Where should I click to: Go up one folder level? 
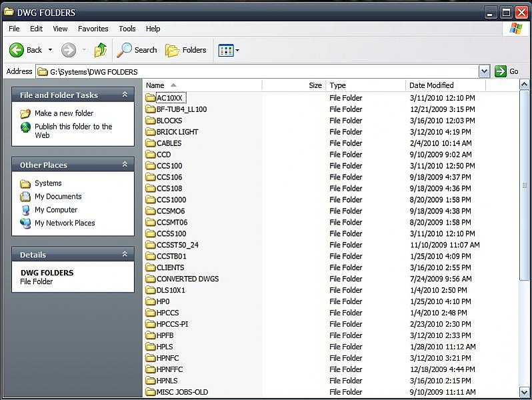(101, 50)
